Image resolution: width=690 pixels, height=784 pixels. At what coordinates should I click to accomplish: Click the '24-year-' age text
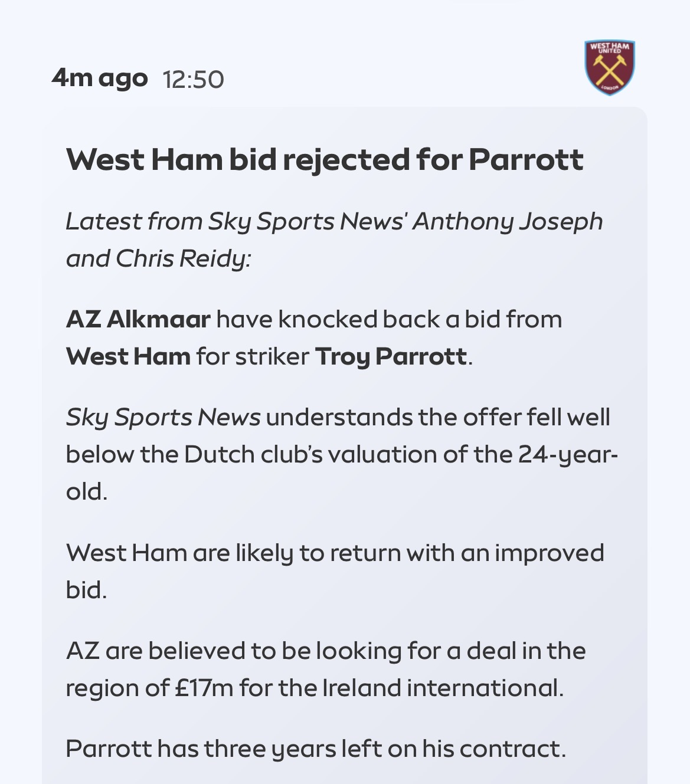point(568,455)
